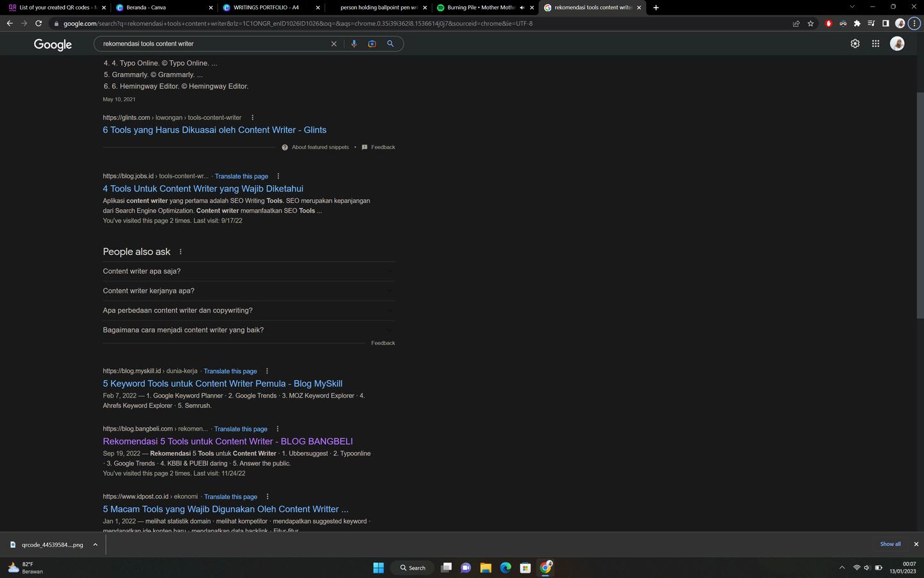Screen dimensions: 924x578
Task: Open the Google apps grid
Action: [x=875, y=44]
